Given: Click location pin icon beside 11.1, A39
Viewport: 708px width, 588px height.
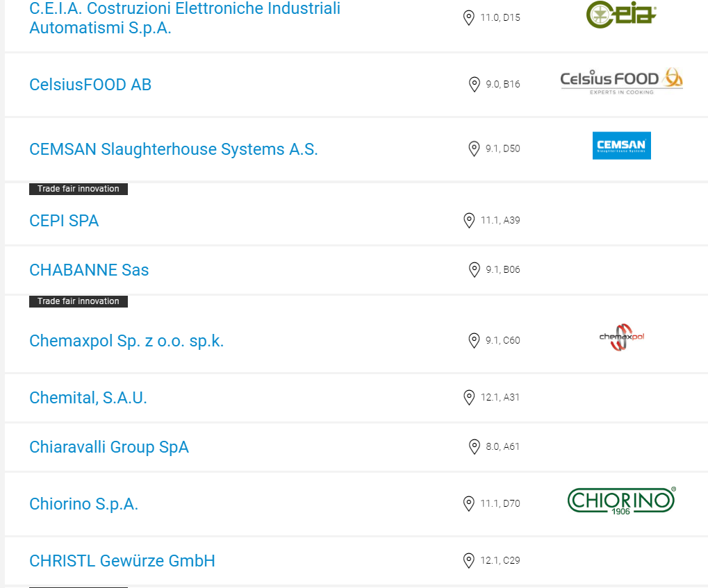Looking at the screenshot, I should pos(469,220).
